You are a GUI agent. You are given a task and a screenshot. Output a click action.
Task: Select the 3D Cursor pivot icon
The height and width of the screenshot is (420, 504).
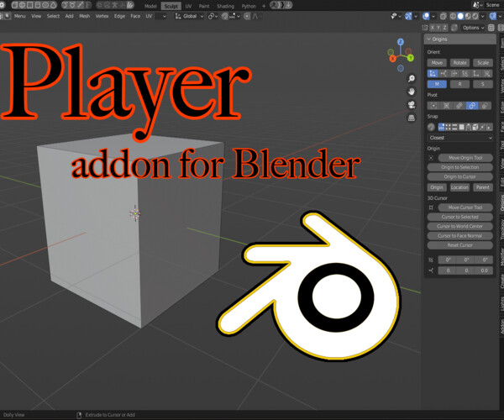click(447, 106)
